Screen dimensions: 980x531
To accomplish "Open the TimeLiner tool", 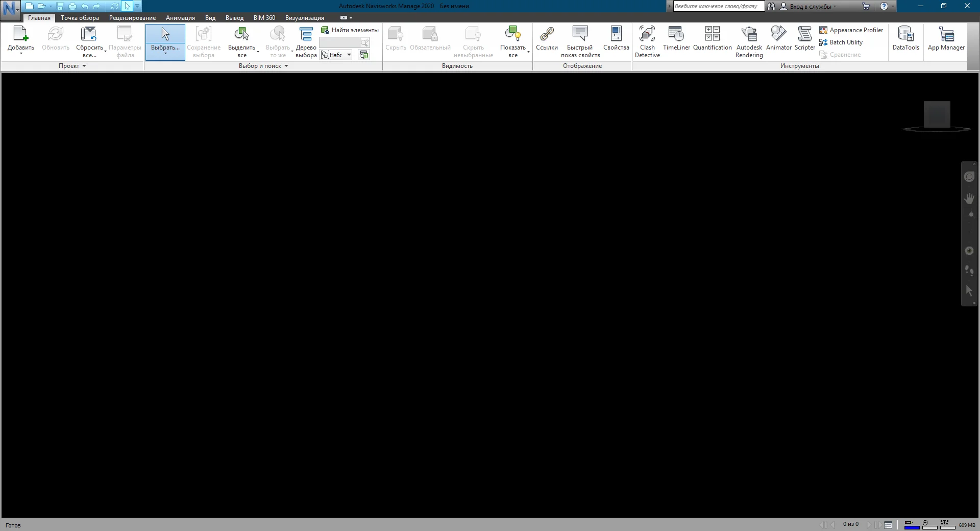I will (x=676, y=39).
